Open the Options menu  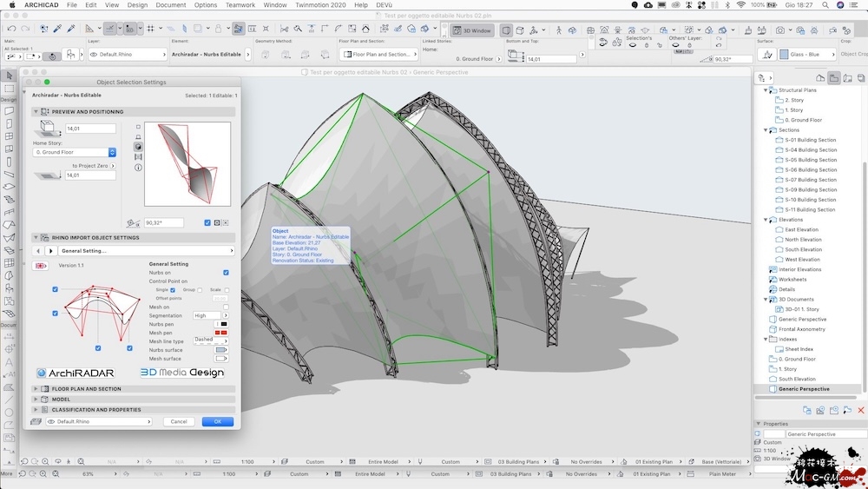tap(206, 5)
